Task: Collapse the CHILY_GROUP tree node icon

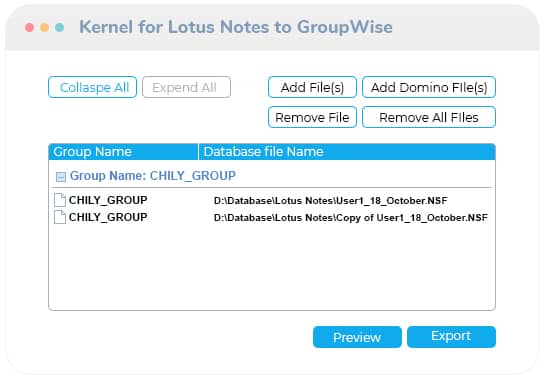Action: coord(60,177)
